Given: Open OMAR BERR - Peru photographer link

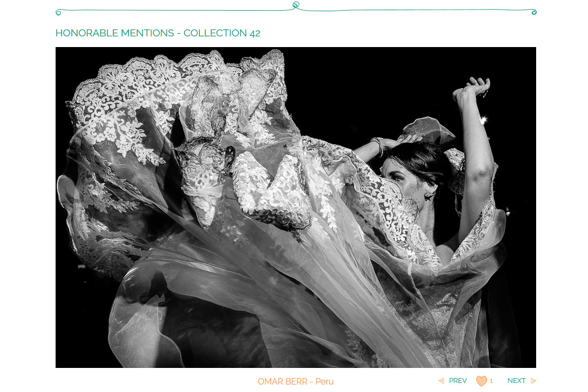Looking at the screenshot, I should (296, 381).
